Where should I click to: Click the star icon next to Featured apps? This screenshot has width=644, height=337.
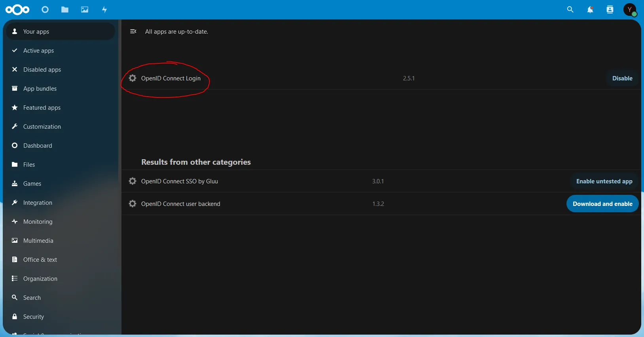coord(15,107)
